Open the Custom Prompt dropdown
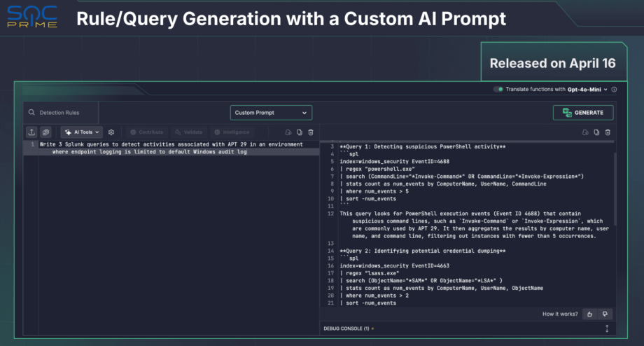The image size is (644, 346). (x=271, y=113)
